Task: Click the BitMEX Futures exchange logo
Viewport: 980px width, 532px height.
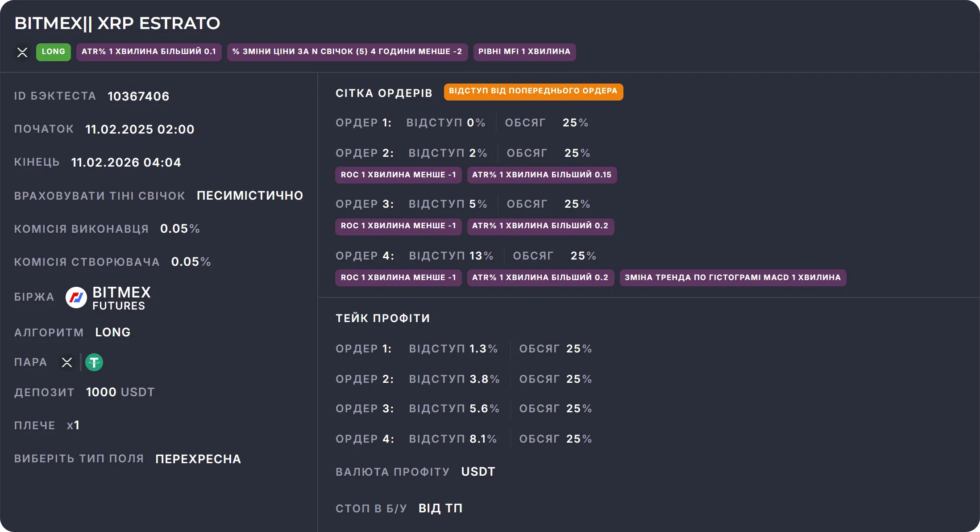Action: (77, 298)
